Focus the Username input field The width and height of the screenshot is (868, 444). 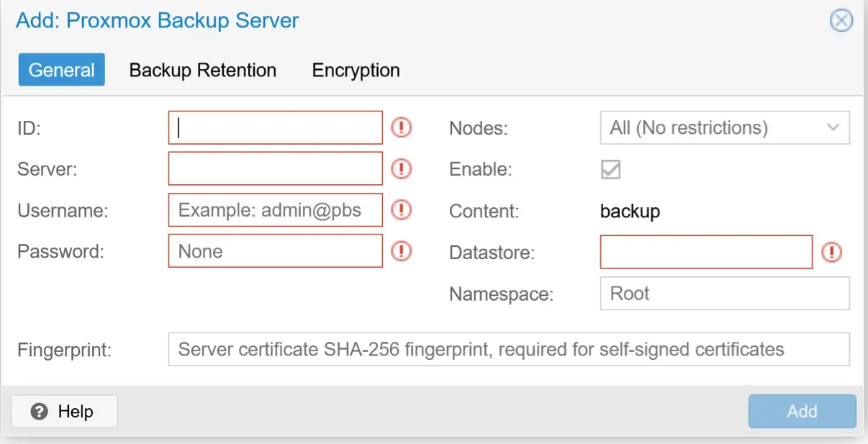click(276, 210)
